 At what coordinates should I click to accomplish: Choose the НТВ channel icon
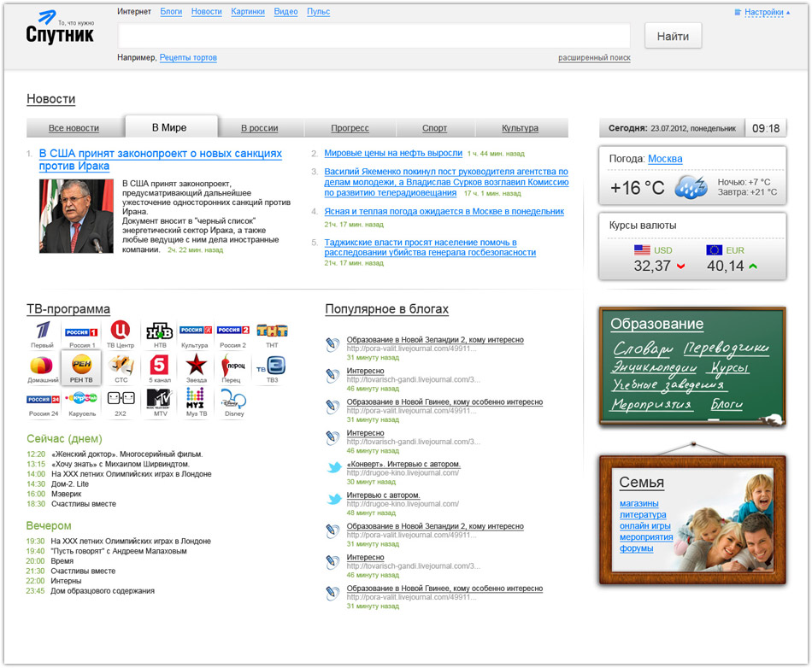tap(160, 331)
